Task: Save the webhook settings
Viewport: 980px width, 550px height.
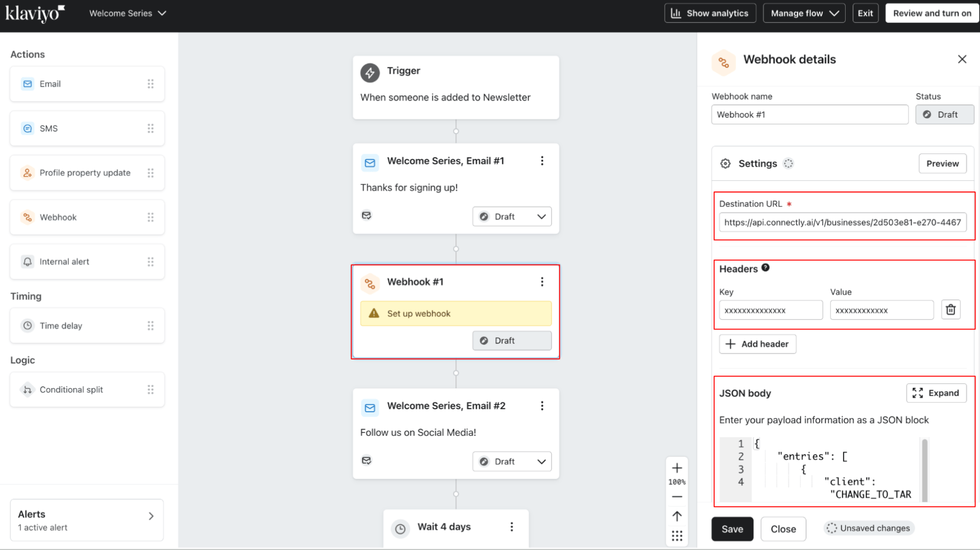Action: pyautogui.click(x=732, y=529)
